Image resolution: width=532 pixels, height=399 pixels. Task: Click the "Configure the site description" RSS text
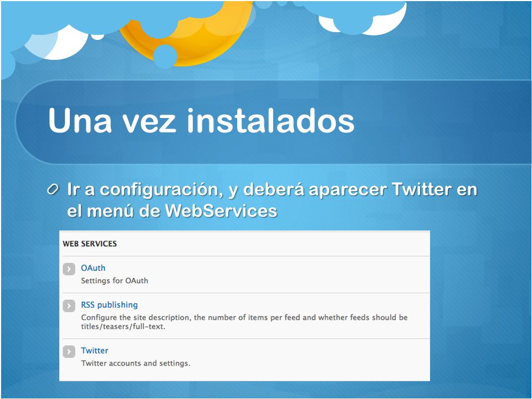244,321
